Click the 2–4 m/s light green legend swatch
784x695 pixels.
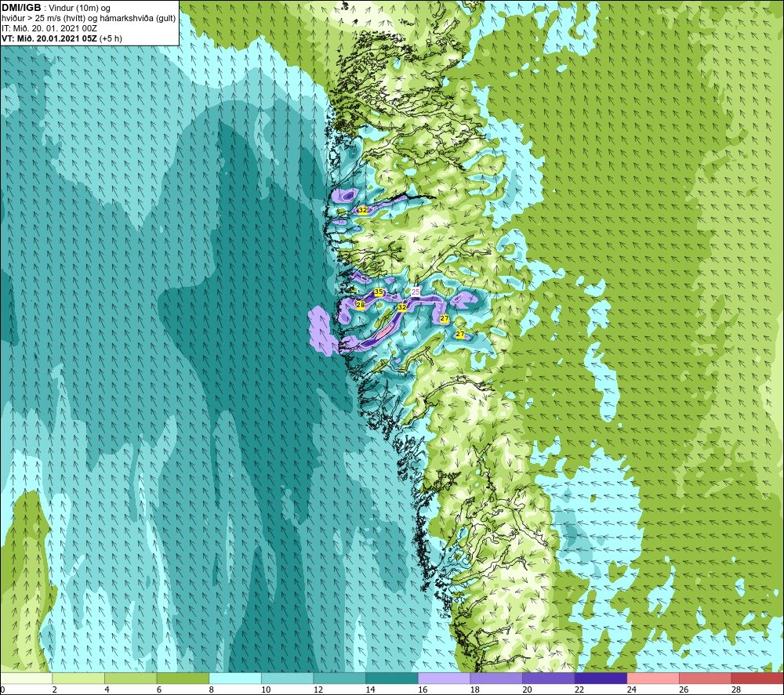pyautogui.click(x=78, y=678)
